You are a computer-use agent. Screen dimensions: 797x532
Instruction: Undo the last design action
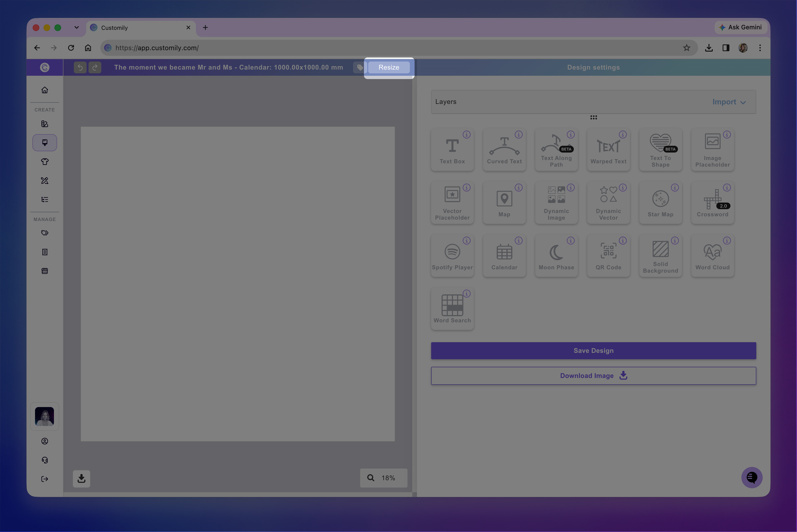[x=80, y=67]
